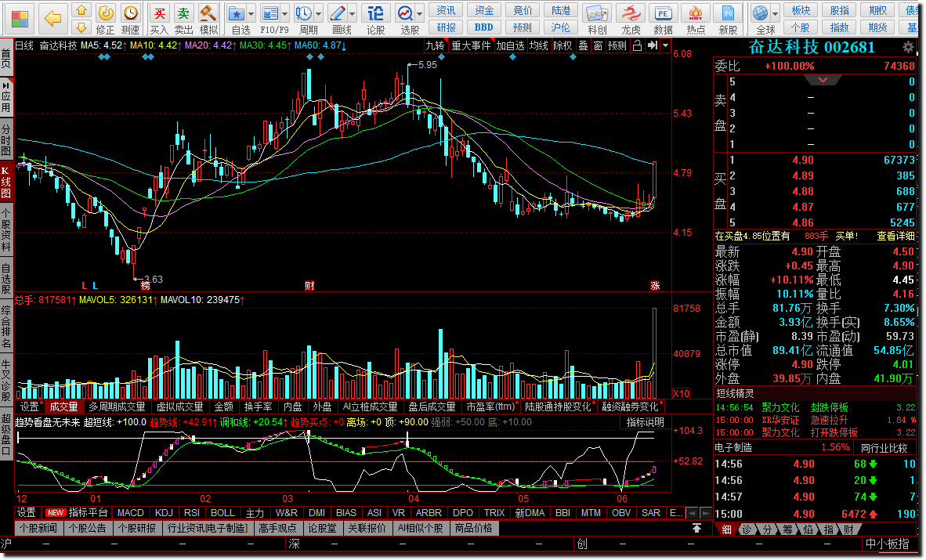This screenshot has height=560, width=926.
Task: Toggle 均线 moving averages
Action: tap(538, 45)
